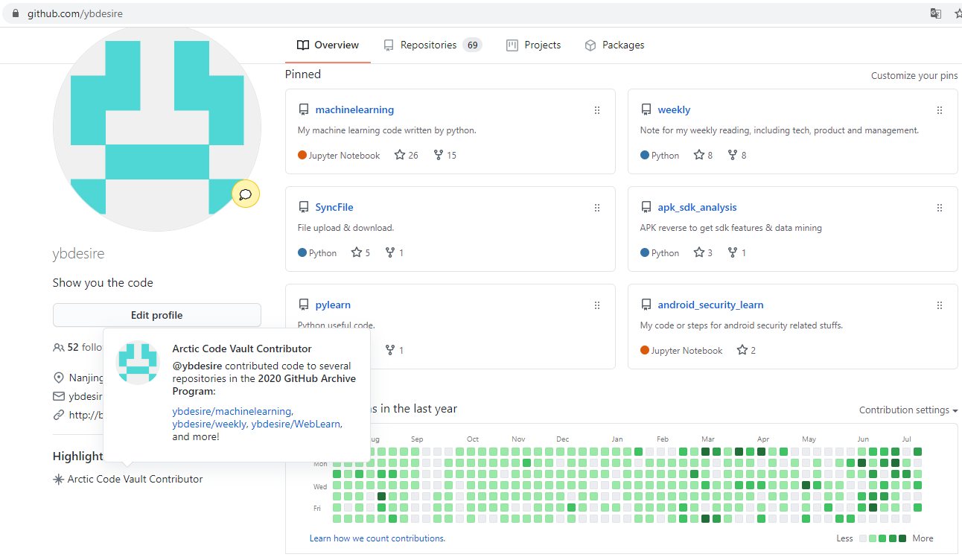Open stargazers of SyncFile (5 stars)
Image resolution: width=962 pixels, height=560 pixels.
pos(361,253)
